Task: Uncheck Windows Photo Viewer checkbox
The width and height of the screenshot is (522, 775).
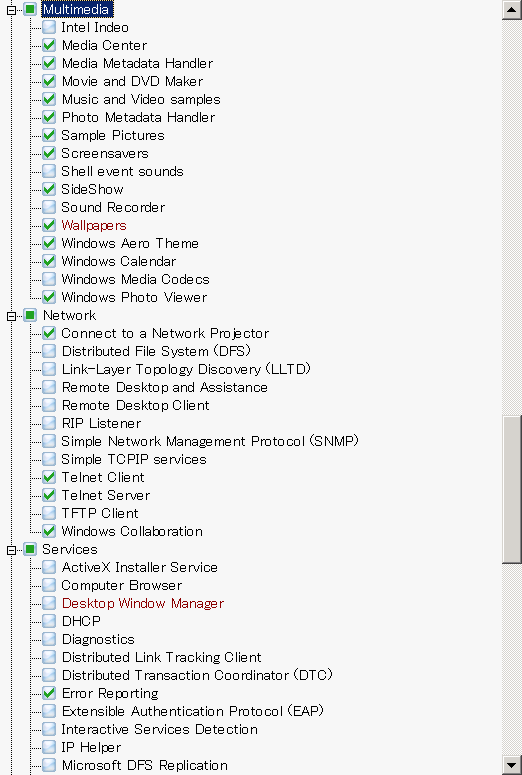Action: point(49,297)
